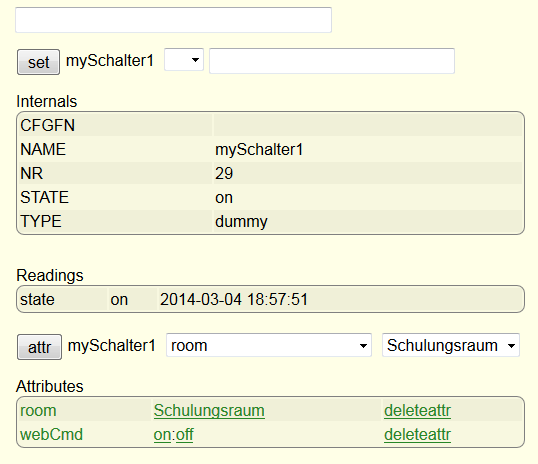The image size is (538, 464).
Task: Click the NAME value mySchalter1 in Internals
Action: click(259, 150)
